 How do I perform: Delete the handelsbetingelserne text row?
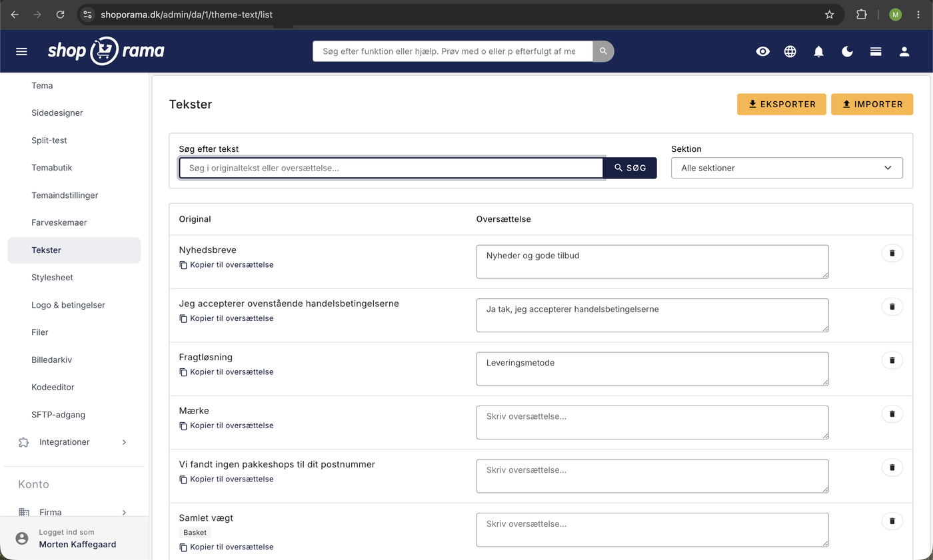(892, 306)
